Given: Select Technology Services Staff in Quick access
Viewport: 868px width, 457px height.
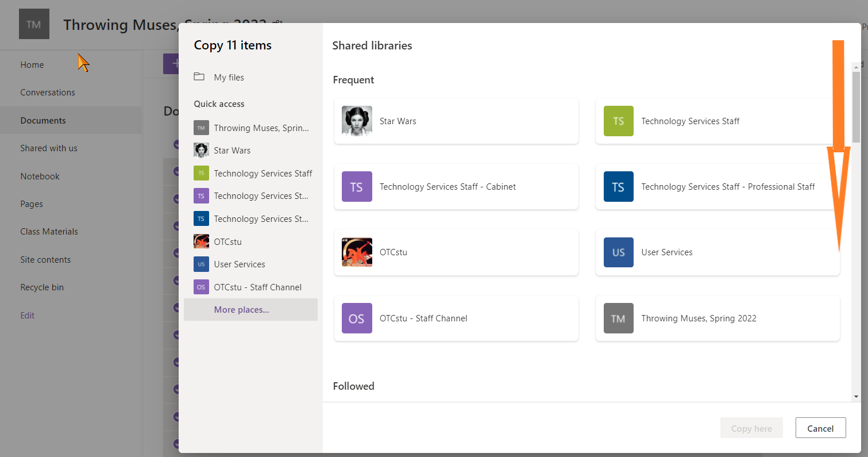Looking at the screenshot, I should pyautogui.click(x=250, y=173).
